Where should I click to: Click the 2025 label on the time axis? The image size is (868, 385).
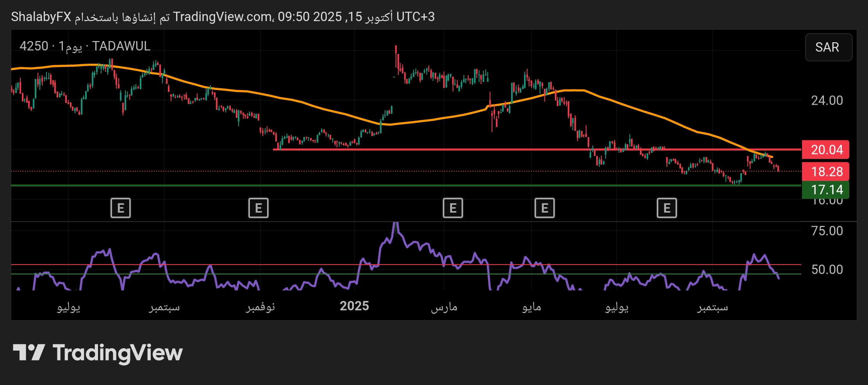tap(354, 306)
